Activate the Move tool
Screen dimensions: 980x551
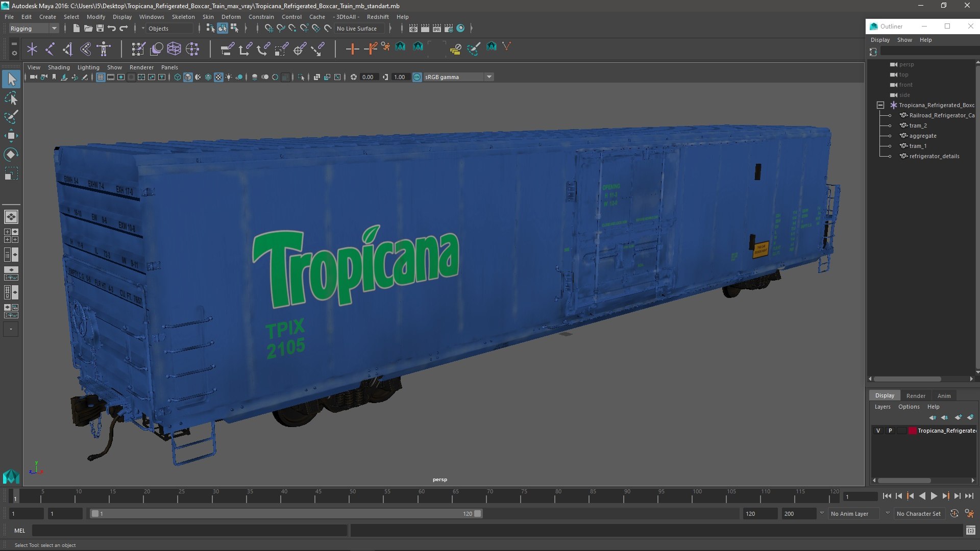(x=11, y=136)
